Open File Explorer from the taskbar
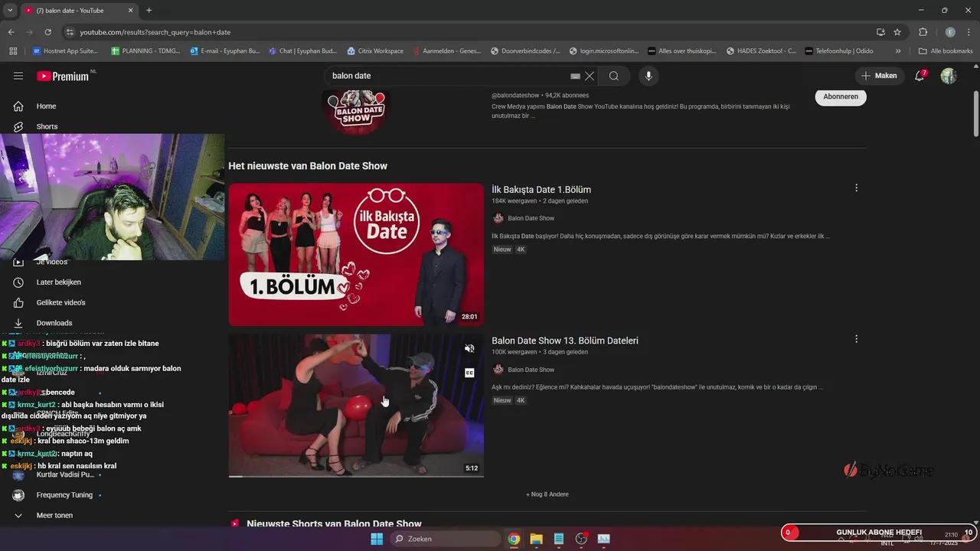 click(536, 539)
